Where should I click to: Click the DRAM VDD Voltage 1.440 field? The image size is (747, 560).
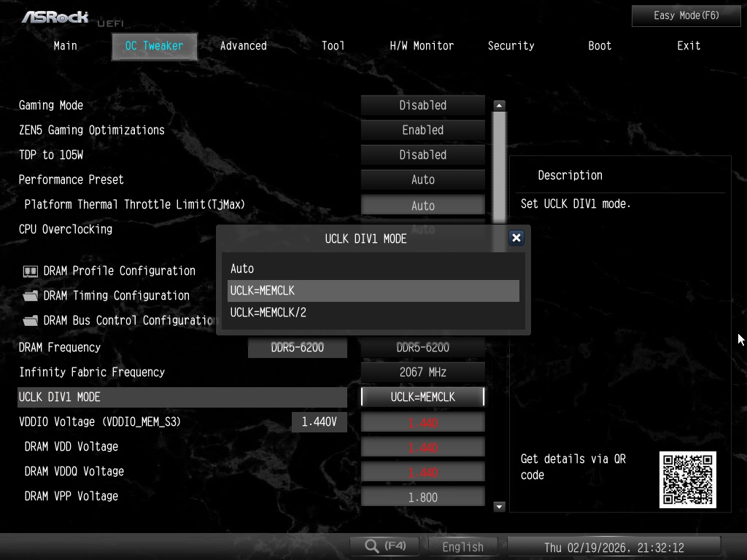pyautogui.click(x=422, y=447)
